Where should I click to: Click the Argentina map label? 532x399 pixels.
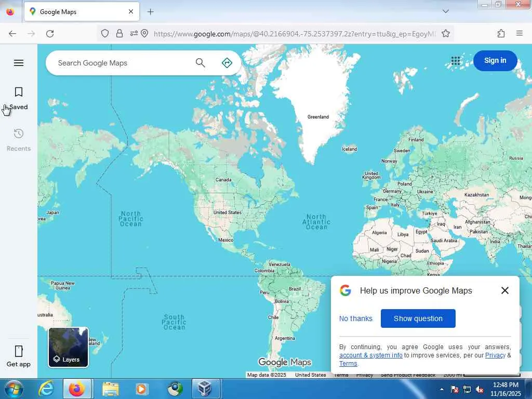coord(285,338)
